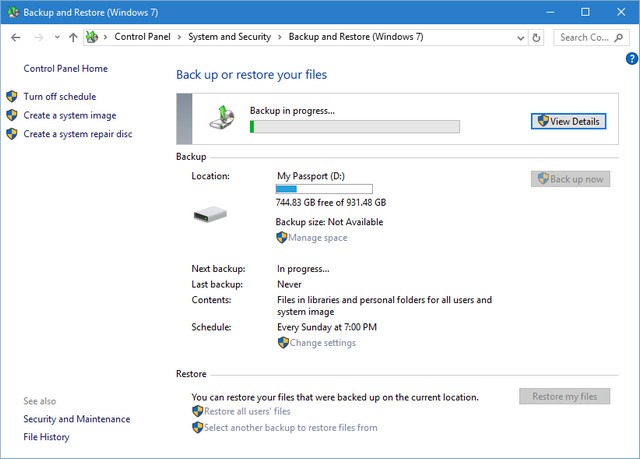This screenshot has height=459, width=640.
Task: Expand chevron after System and Security breadcrumb
Action: click(x=280, y=37)
